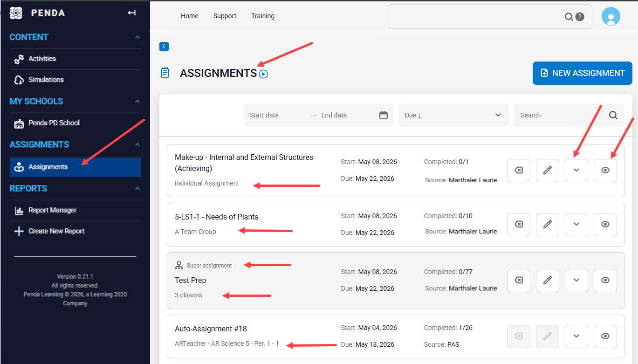Click the Due May 18, 2026 date

pyautogui.click(x=368, y=344)
